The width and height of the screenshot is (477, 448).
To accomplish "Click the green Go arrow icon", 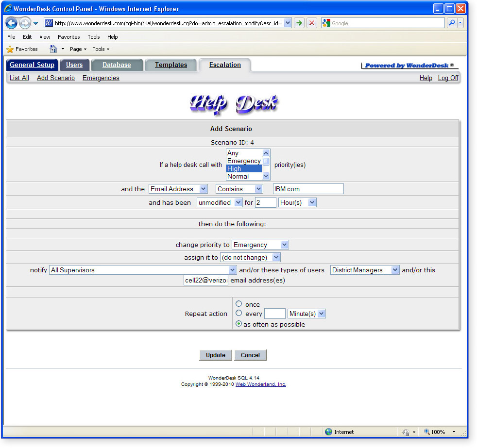I will pyautogui.click(x=299, y=23).
